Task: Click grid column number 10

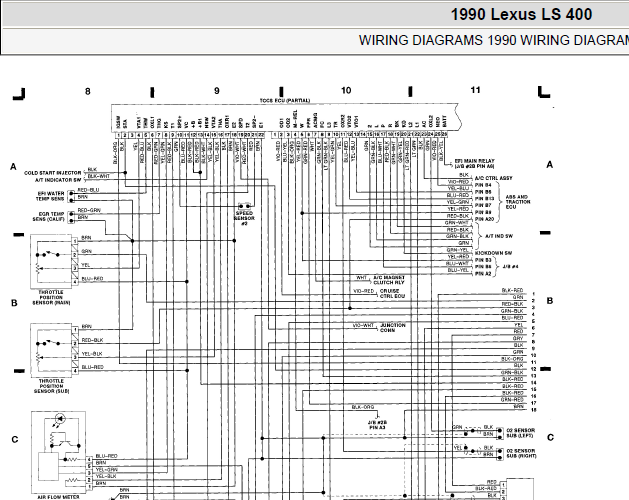Action: click(x=346, y=90)
